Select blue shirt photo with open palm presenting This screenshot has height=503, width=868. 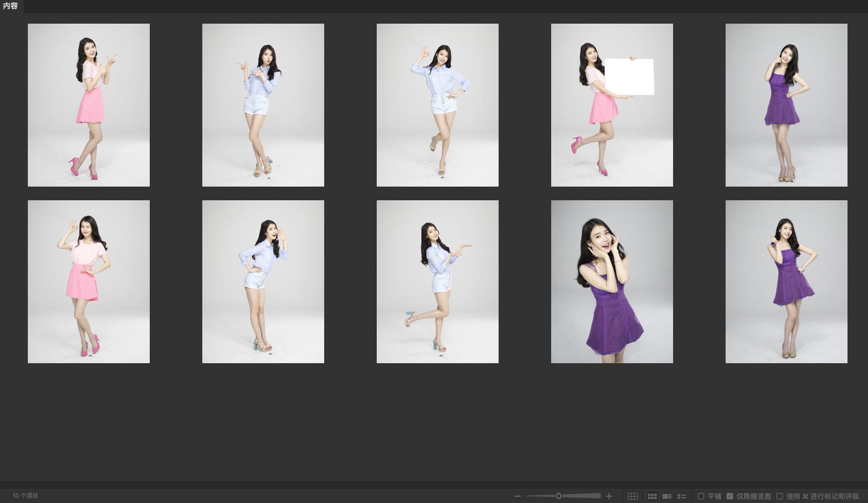tap(437, 282)
